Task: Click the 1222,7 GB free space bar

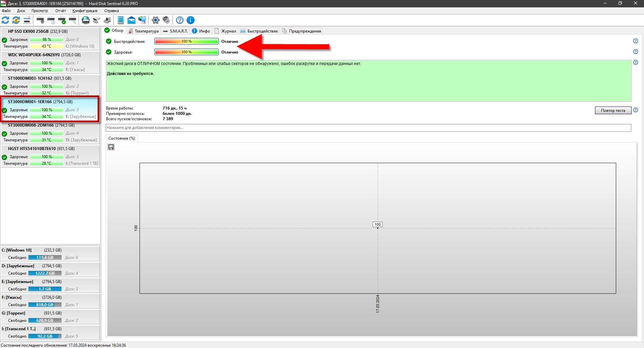Action: coord(45,273)
